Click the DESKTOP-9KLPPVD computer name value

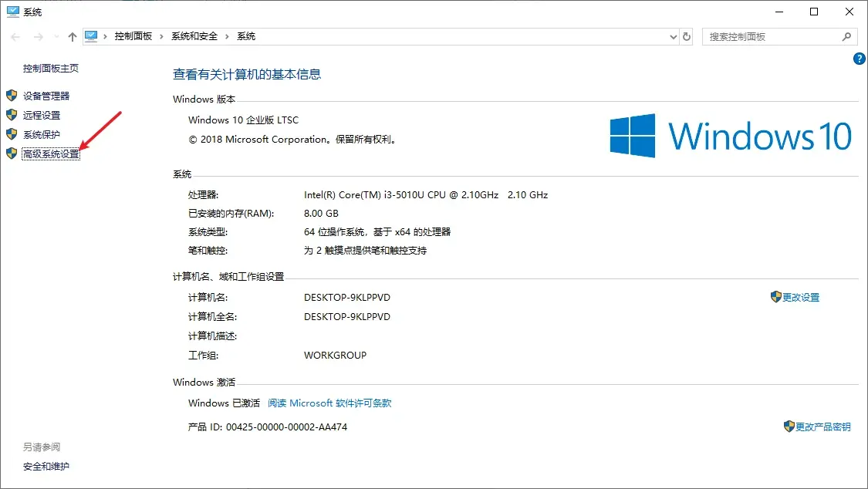coord(347,298)
